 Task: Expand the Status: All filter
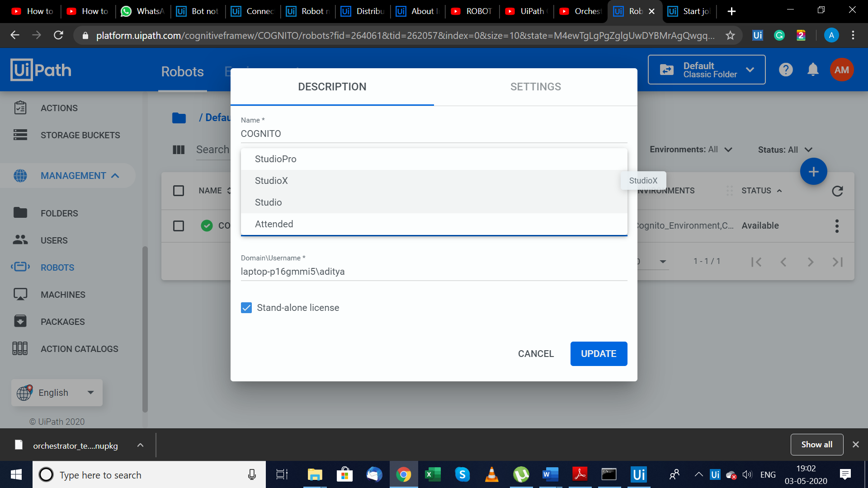(x=785, y=150)
